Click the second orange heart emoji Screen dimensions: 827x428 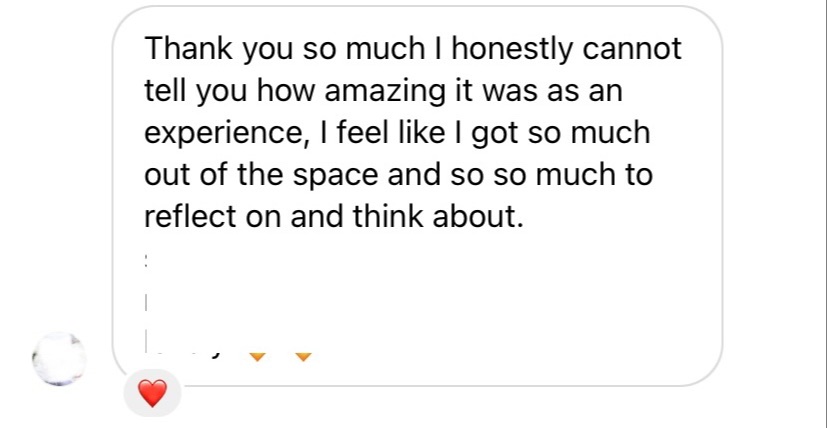(x=304, y=354)
